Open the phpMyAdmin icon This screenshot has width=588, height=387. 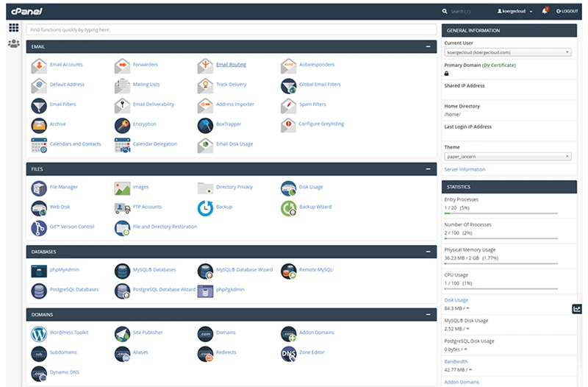click(39, 271)
